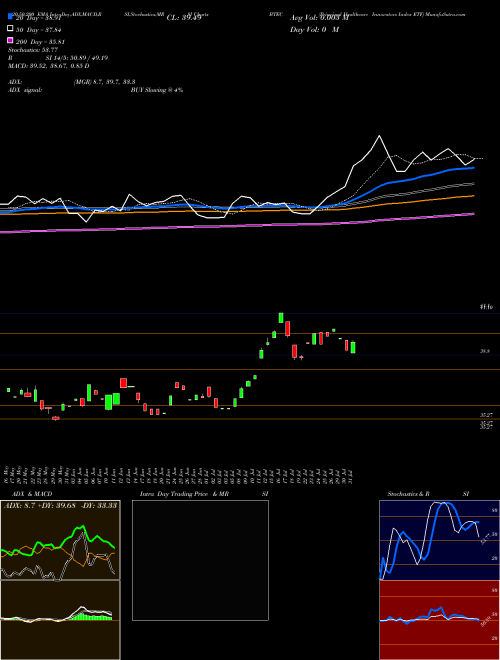Screen dimensions: 500x660
Task: Click the 'Intra Day Trading Price & MR' title
Action: (x=185, y=494)
